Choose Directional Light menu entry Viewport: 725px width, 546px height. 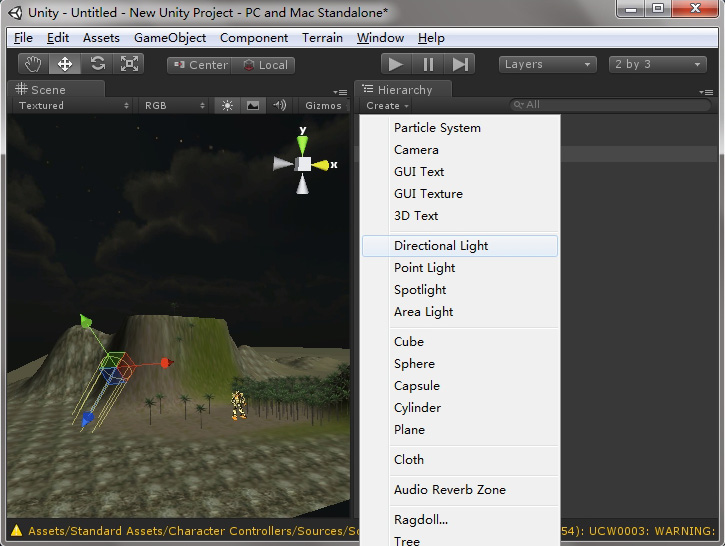[460, 245]
